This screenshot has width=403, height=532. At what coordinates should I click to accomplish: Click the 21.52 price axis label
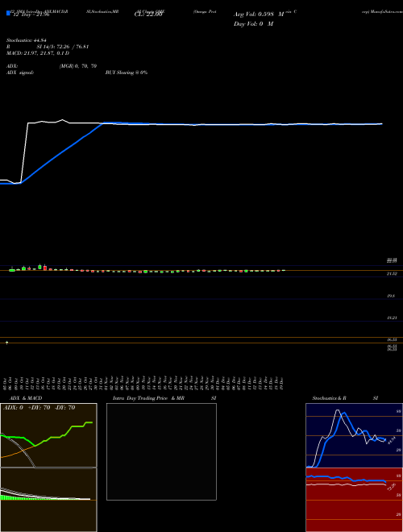tap(393, 273)
